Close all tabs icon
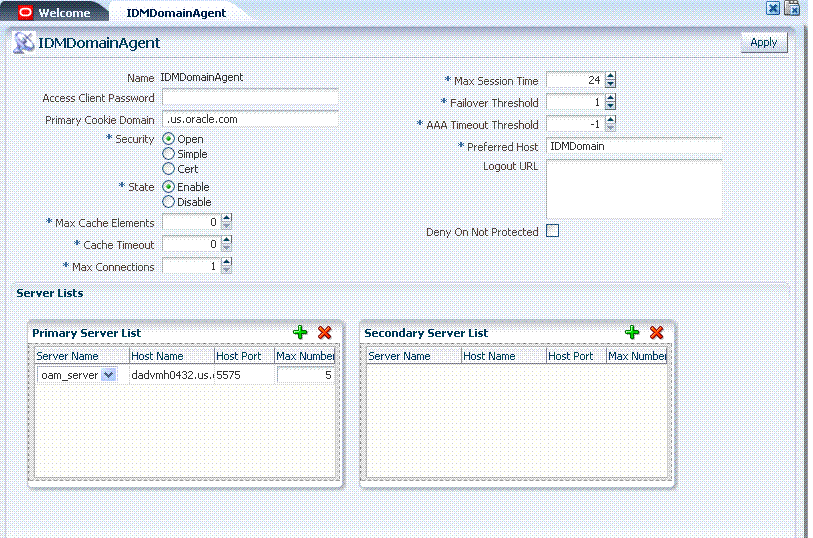This screenshot has width=813, height=538. pyautogui.click(x=792, y=8)
